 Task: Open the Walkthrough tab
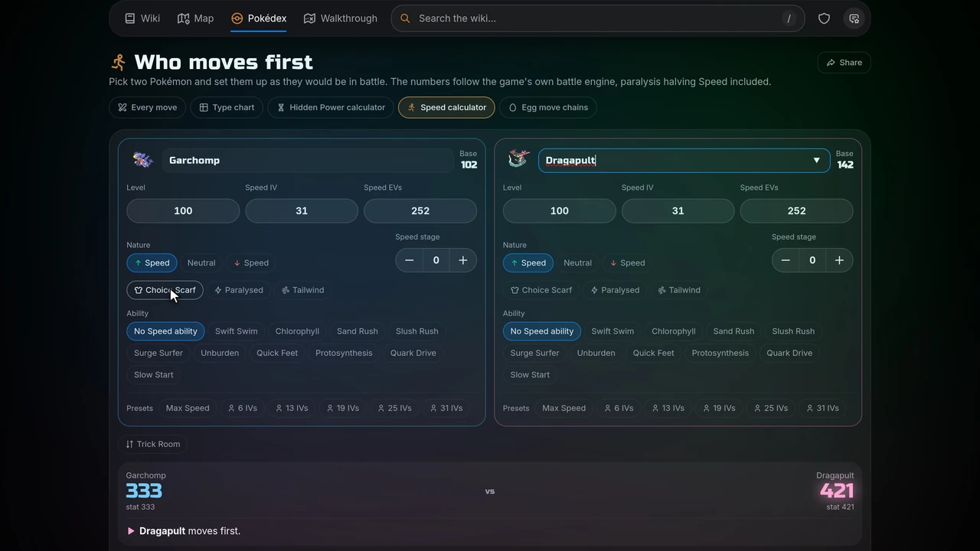point(341,18)
